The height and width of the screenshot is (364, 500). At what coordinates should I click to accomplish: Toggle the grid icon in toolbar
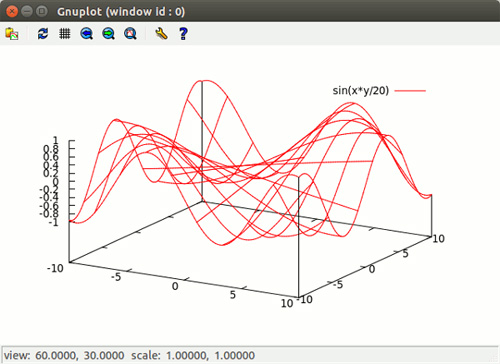65,34
